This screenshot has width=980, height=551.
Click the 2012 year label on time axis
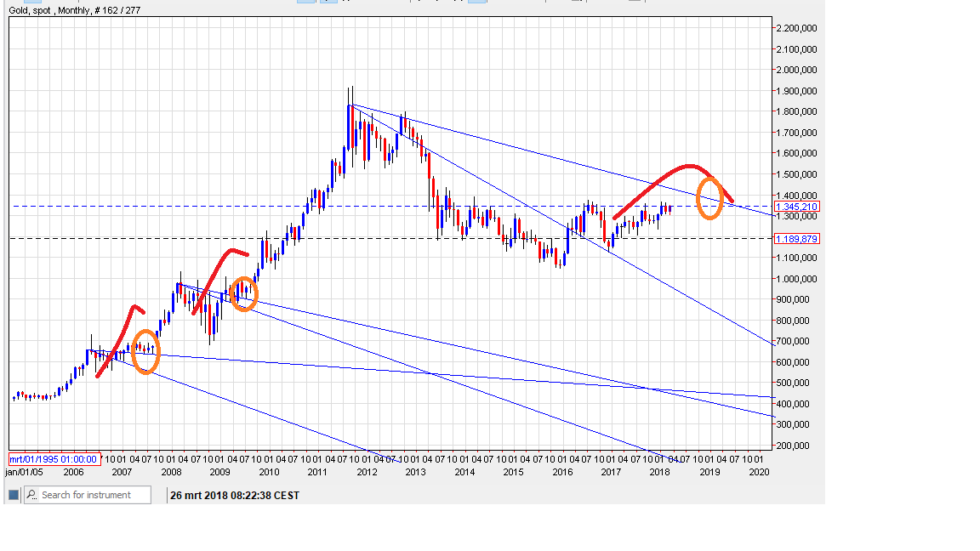(367, 471)
